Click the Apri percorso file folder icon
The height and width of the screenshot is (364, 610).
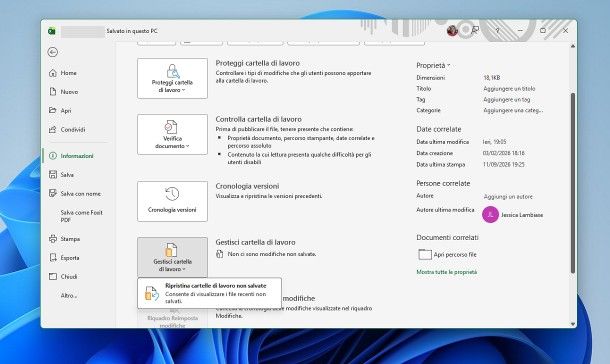(424, 254)
